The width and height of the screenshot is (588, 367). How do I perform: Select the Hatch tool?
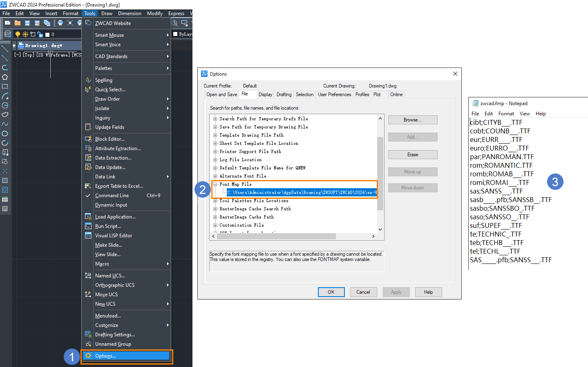click(5, 180)
